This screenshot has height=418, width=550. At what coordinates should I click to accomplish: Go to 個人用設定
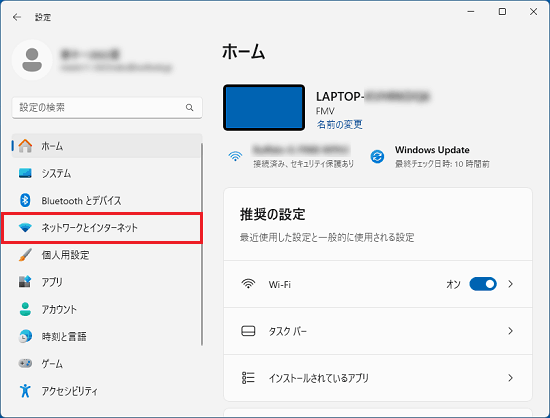107,255
